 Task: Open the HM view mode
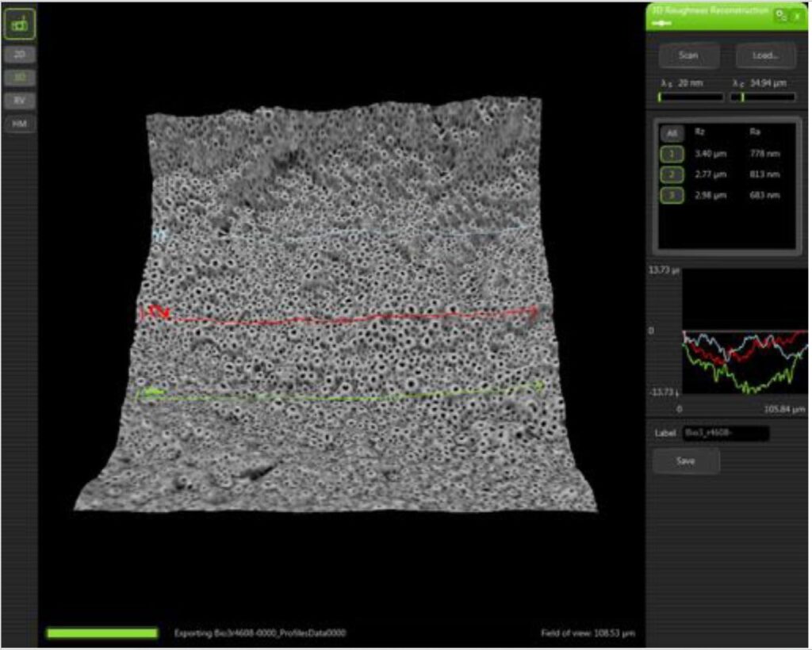[20, 124]
